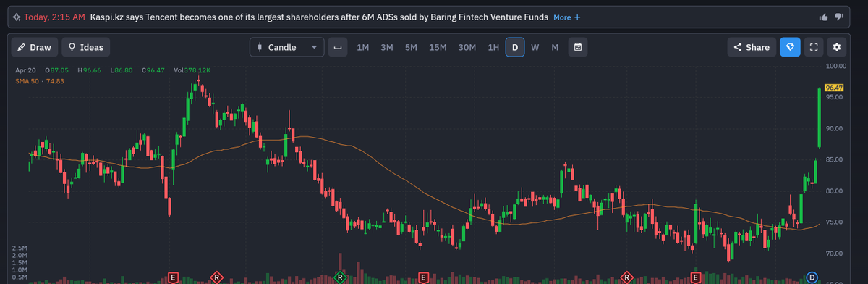Open chart settings gear

(837, 47)
